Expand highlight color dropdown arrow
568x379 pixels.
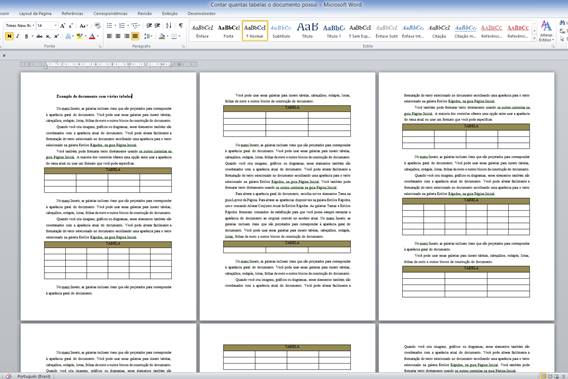coord(85,36)
